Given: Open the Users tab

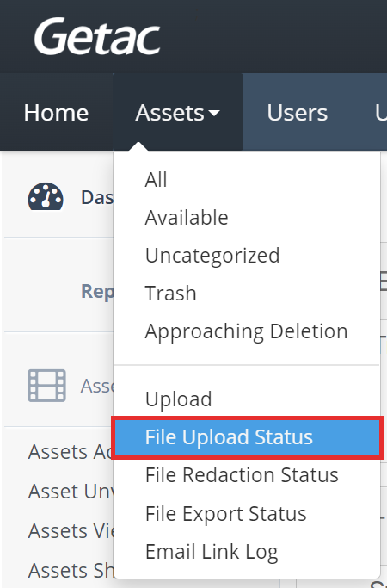Looking at the screenshot, I should pyautogui.click(x=297, y=113).
